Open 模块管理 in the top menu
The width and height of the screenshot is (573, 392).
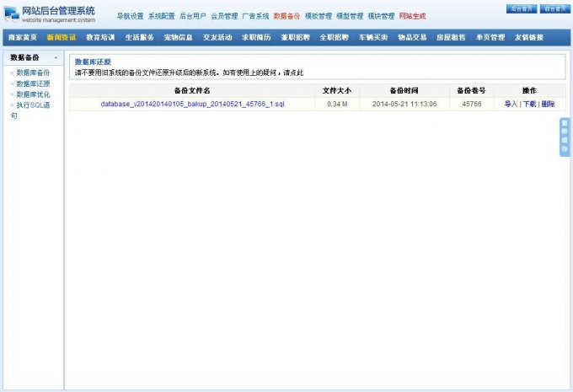[381, 16]
